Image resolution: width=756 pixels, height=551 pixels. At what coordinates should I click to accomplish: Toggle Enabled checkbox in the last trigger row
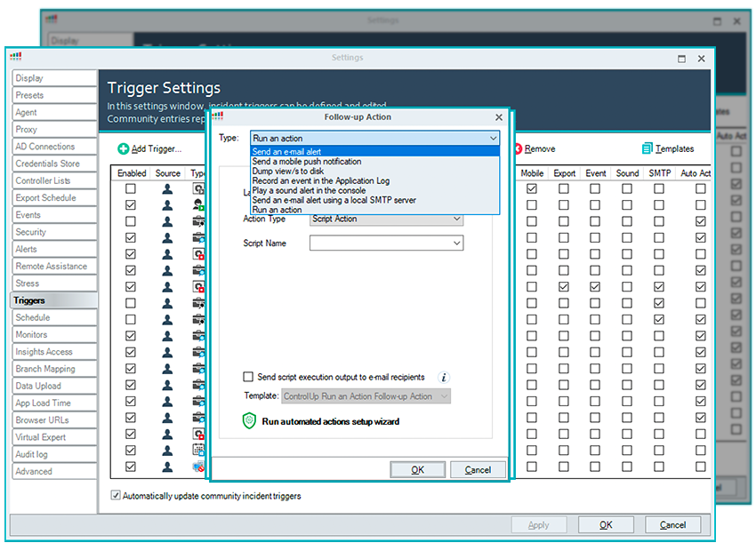click(x=131, y=467)
